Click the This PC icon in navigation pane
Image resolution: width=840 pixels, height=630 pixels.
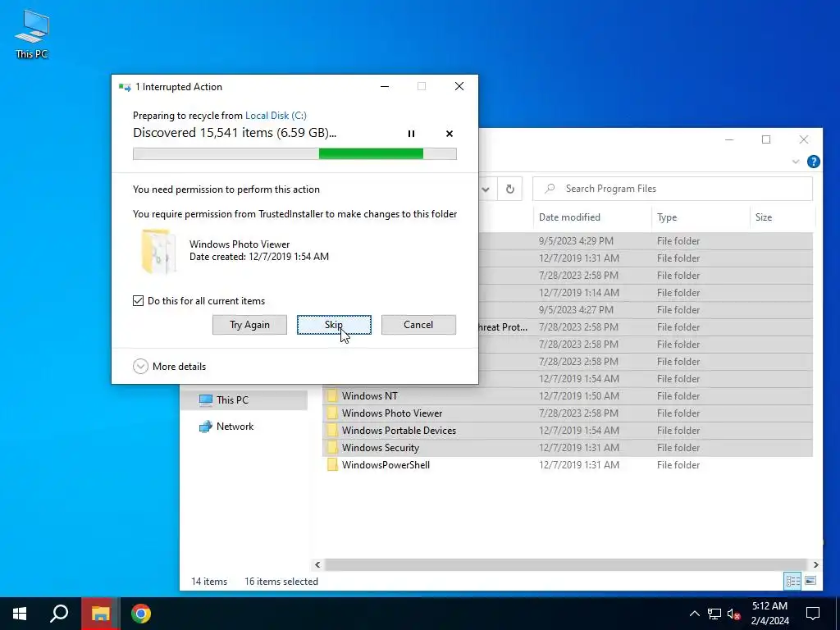pos(206,400)
